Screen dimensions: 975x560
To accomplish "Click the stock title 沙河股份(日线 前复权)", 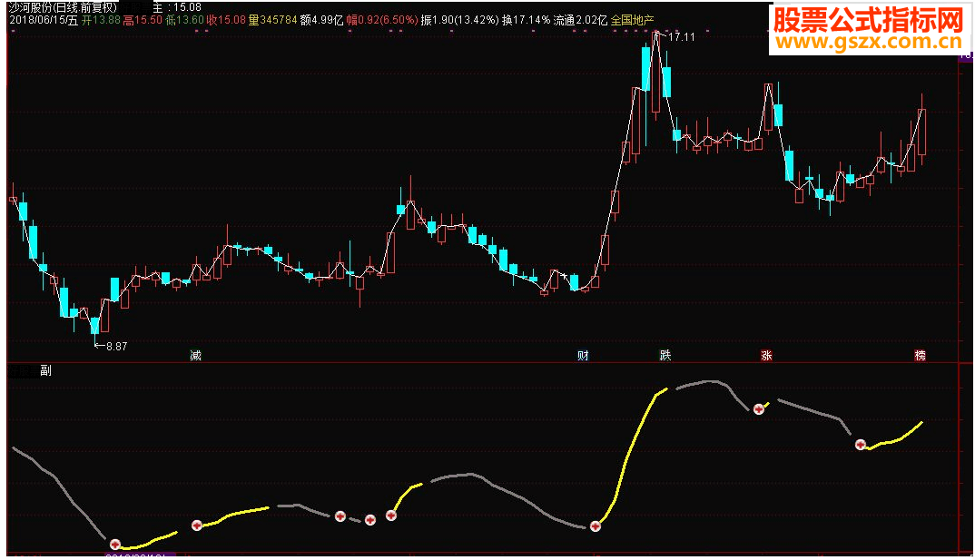I will pyautogui.click(x=63, y=7).
